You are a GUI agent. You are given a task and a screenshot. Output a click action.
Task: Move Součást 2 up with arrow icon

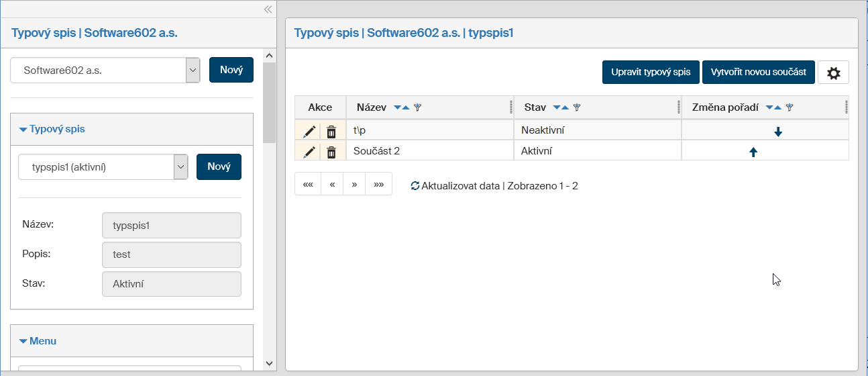[x=753, y=152]
